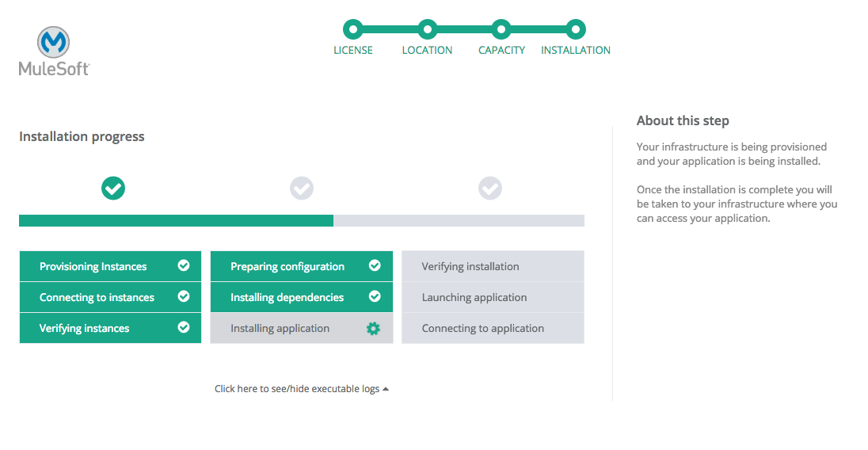Click the gray third phase checkmark circle
Viewport: 868px width, 450px height.
tap(490, 189)
